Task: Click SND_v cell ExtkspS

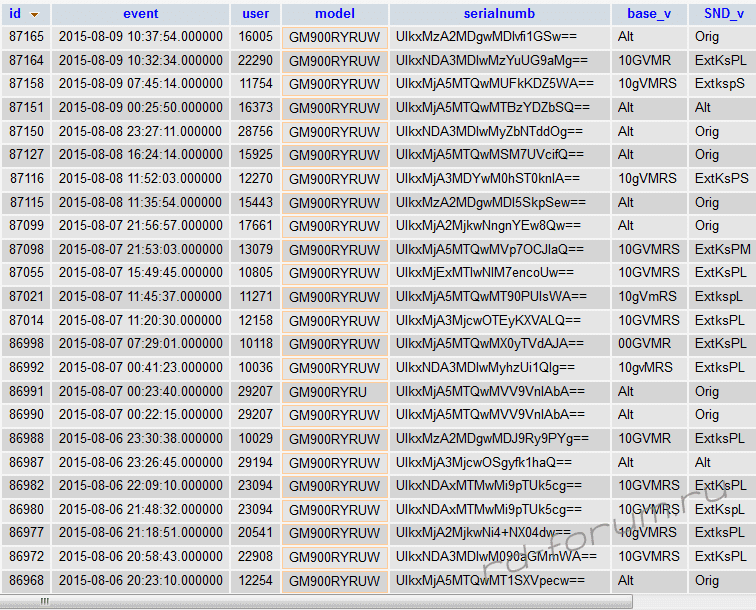Action: tap(720, 84)
